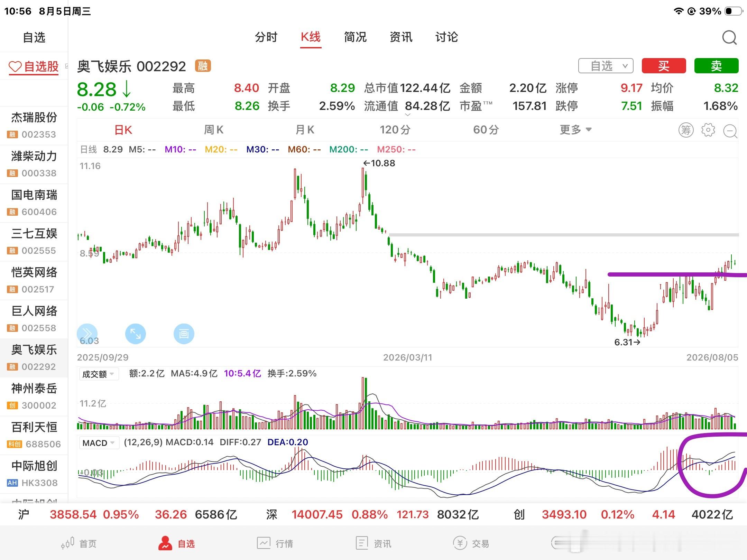This screenshot has height=560, width=747.
Task: Tap the draw 画 tool circle
Action: point(184,334)
